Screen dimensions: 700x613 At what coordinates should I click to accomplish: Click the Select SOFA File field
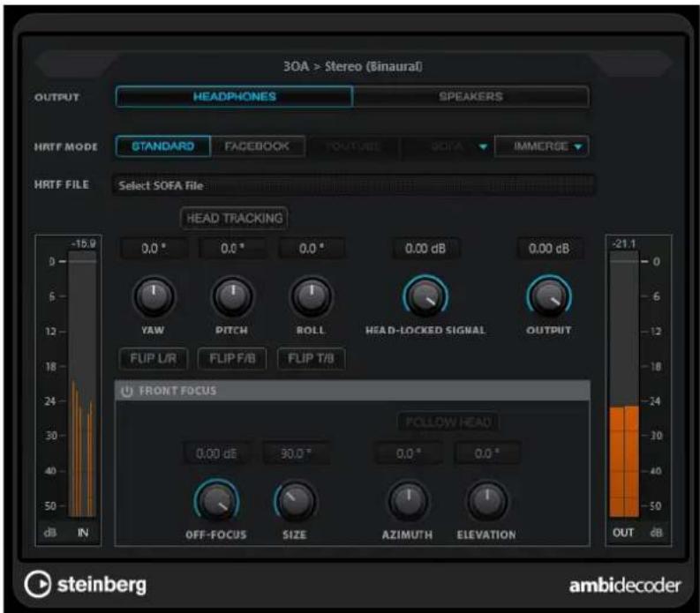(x=353, y=185)
